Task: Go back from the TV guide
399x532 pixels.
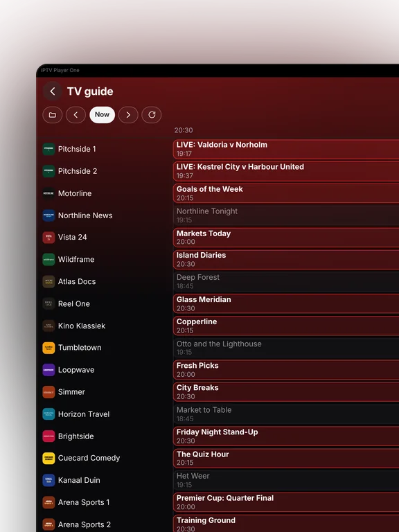Action: pyautogui.click(x=52, y=91)
